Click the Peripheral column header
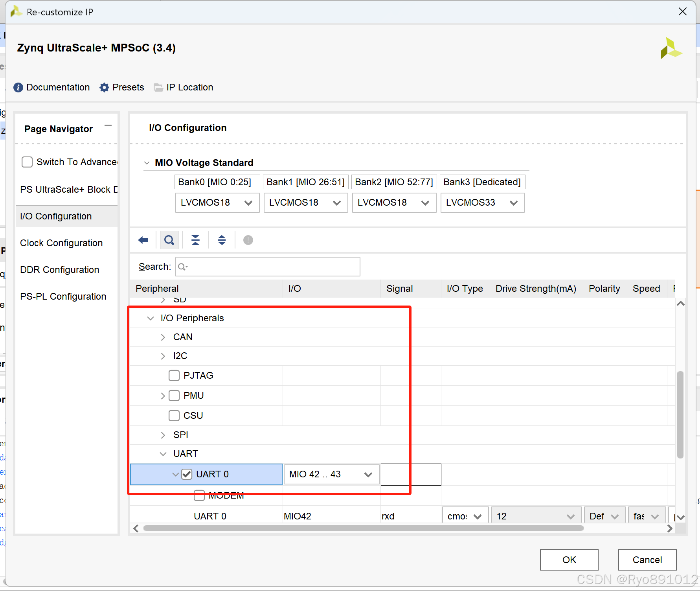700x591 pixels. pos(206,289)
